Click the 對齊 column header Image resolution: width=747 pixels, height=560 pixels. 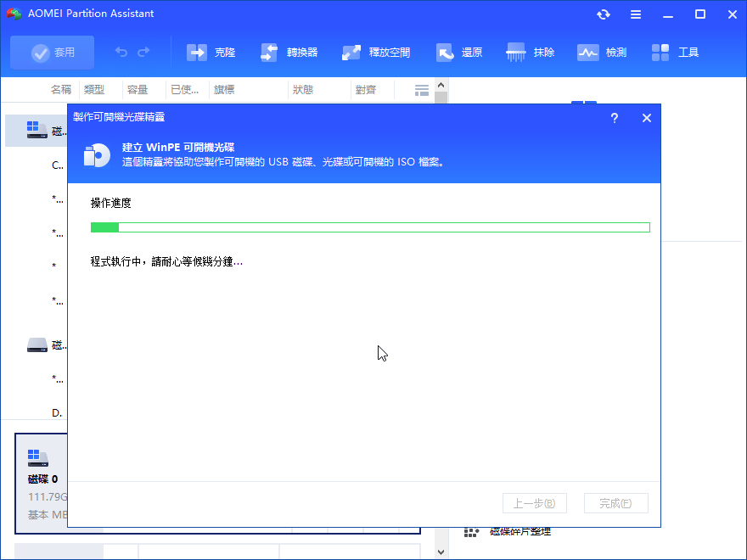click(366, 90)
